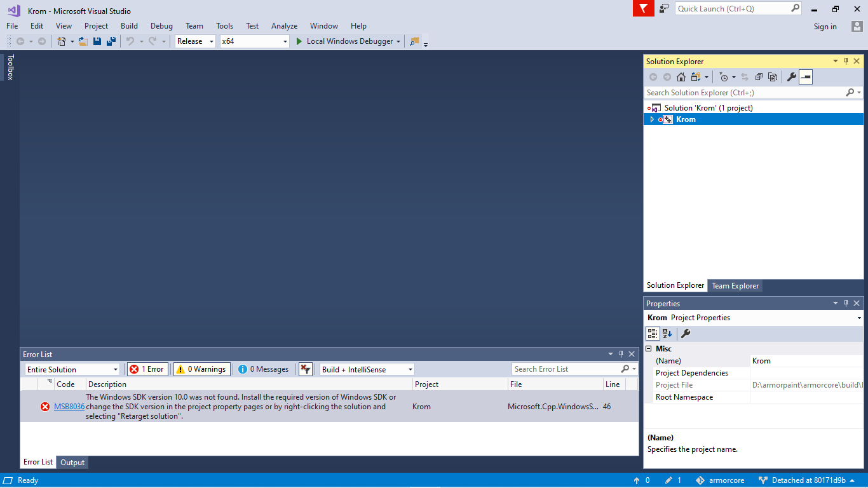Open Solution Explorer home view
This screenshot has height=488, width=868.
coord(681,76)
